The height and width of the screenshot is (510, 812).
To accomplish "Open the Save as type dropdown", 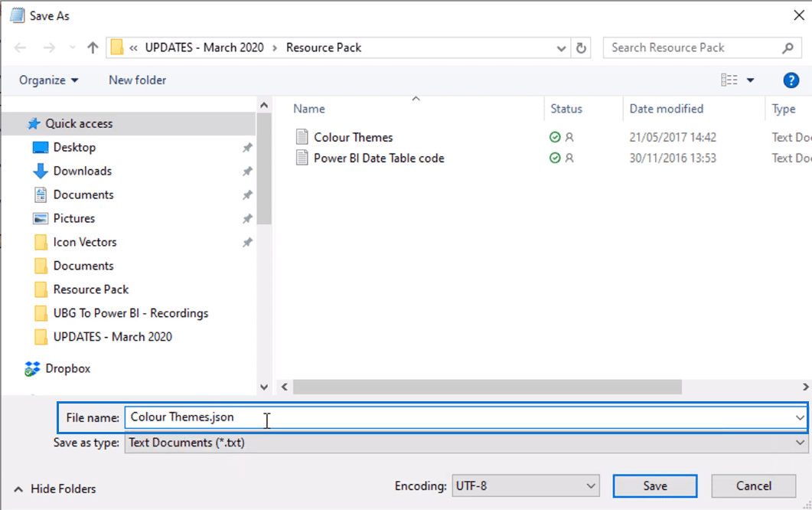I will 466,443.
